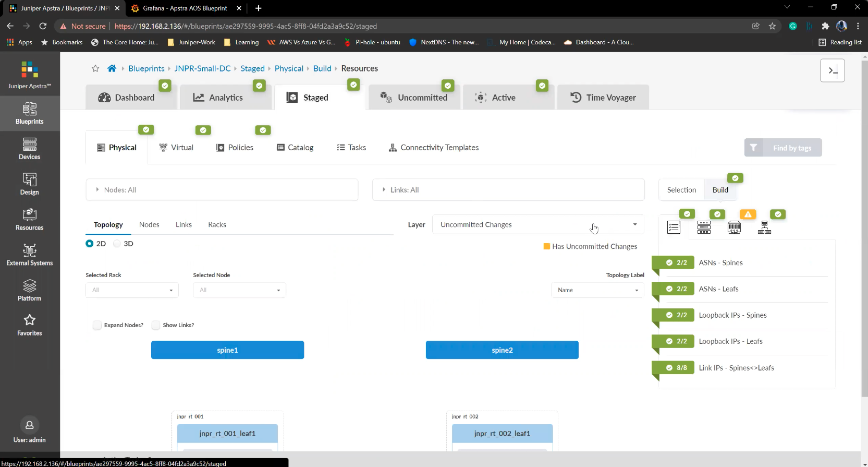
Task: Switch to the Uncommitted tab
Action: (414, 98)
